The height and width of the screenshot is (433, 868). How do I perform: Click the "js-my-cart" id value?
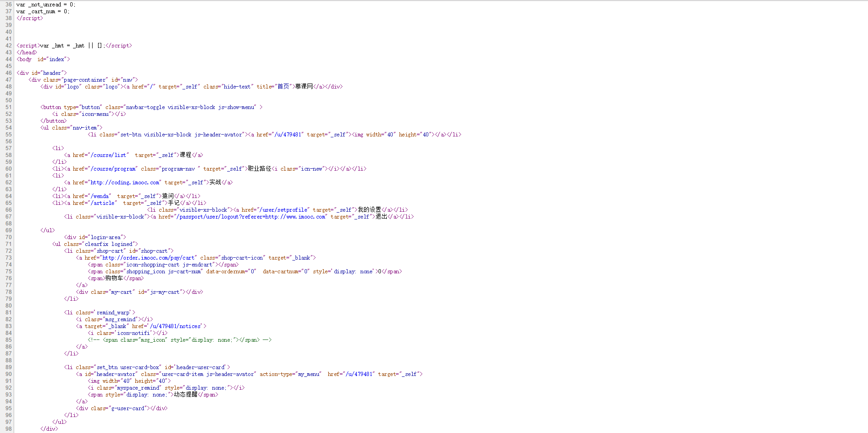[x=165, y=292]
